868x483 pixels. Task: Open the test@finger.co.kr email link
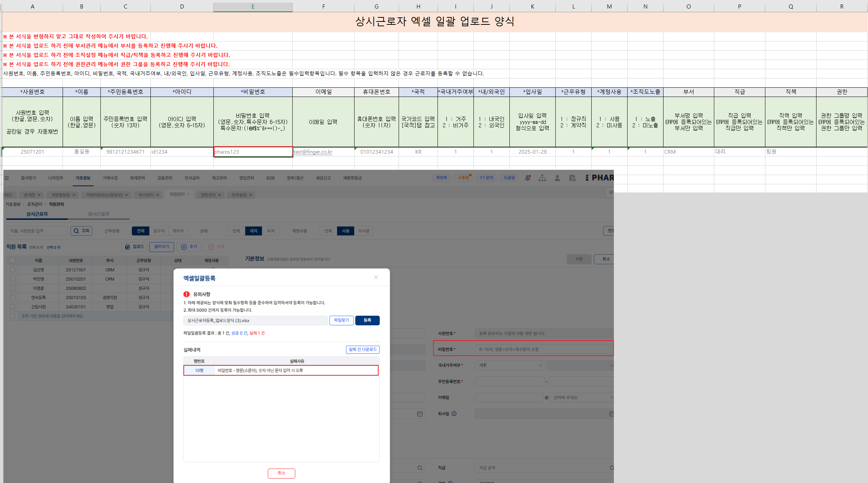(313, 152)
